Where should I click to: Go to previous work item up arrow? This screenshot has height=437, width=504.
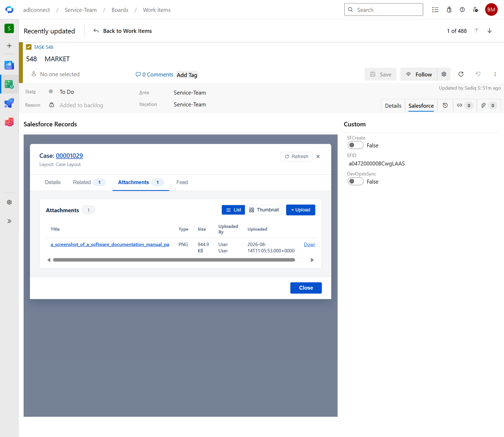click(477, 31)
